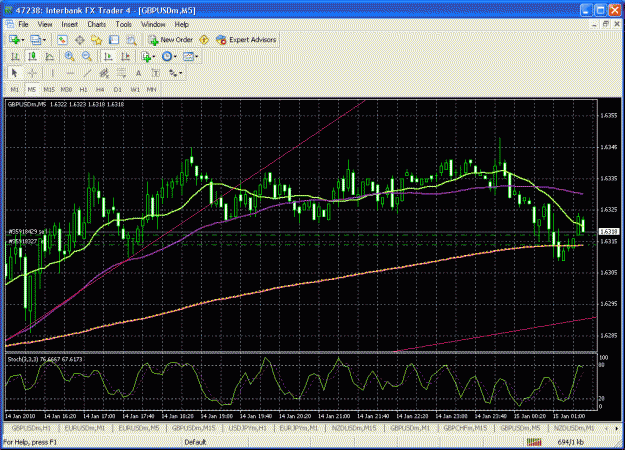Switch chart to H4 timeframe
Screen dimensions: 625x450
tap(100, 89)
